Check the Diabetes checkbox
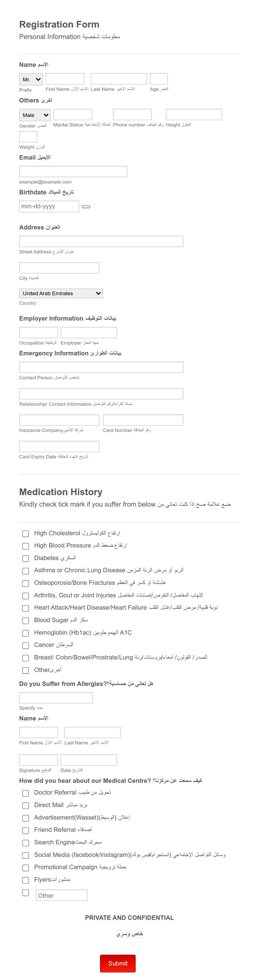The image size is (259, 980). point(25,558)
